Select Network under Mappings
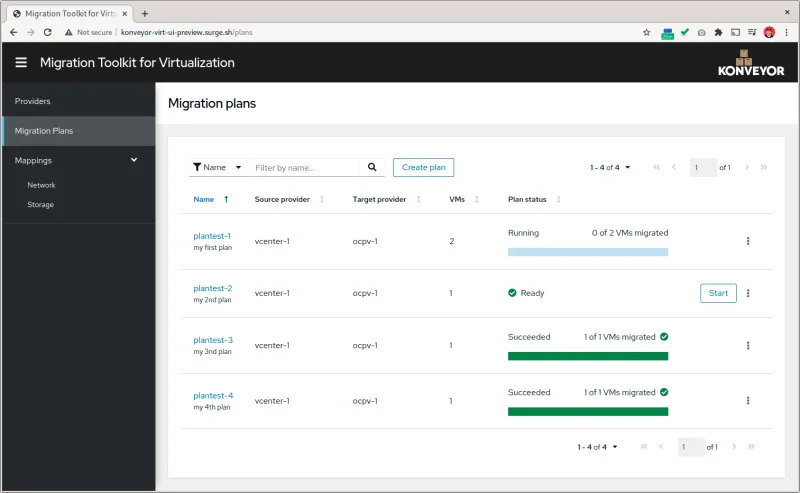Image resolution: width=800 pixels, height=493 pixels. pyautogui.click(x=41, y=185)
